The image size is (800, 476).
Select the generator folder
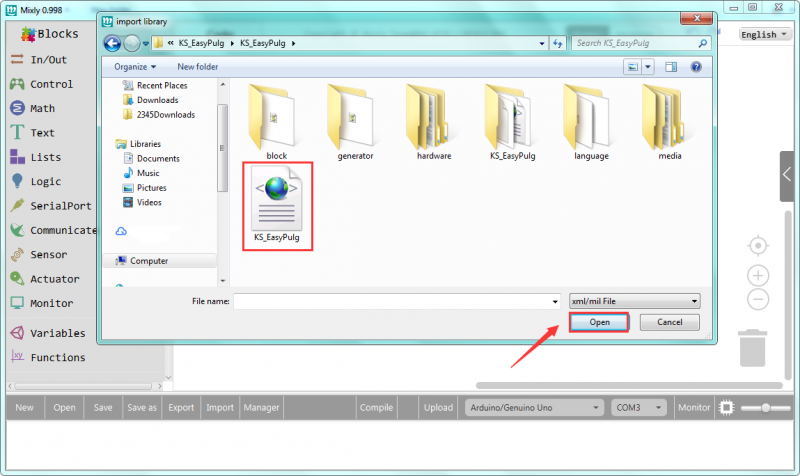pyautogui.click(x=355, y=122)
